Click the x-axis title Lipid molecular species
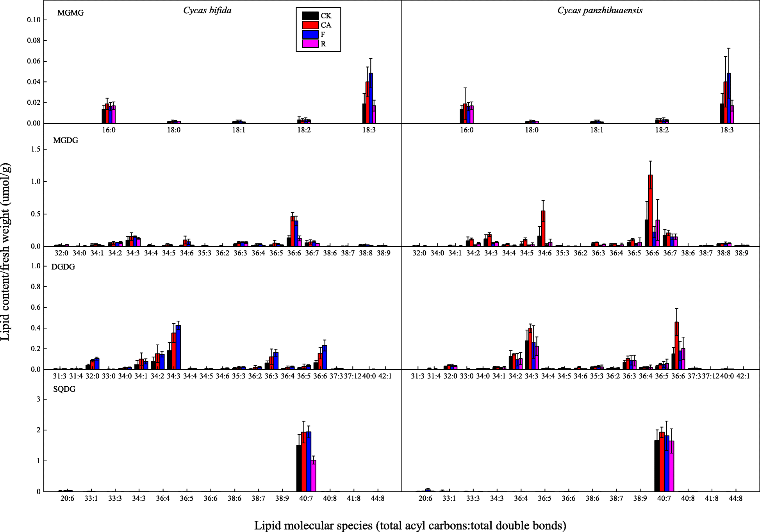Viewport: 760px width, 532px height. click(x=410, y=525)
